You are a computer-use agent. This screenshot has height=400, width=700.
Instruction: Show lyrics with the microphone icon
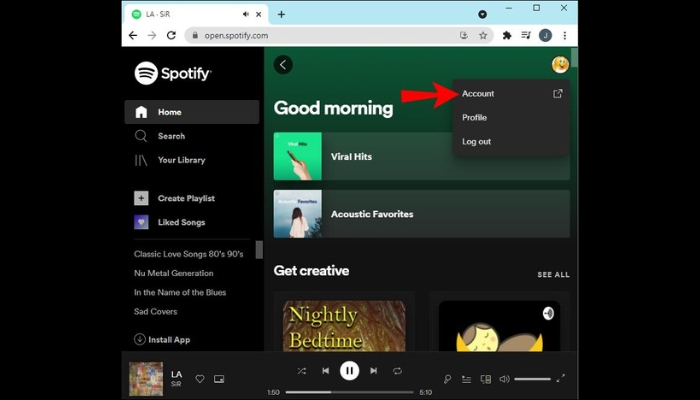click(448, 379)
